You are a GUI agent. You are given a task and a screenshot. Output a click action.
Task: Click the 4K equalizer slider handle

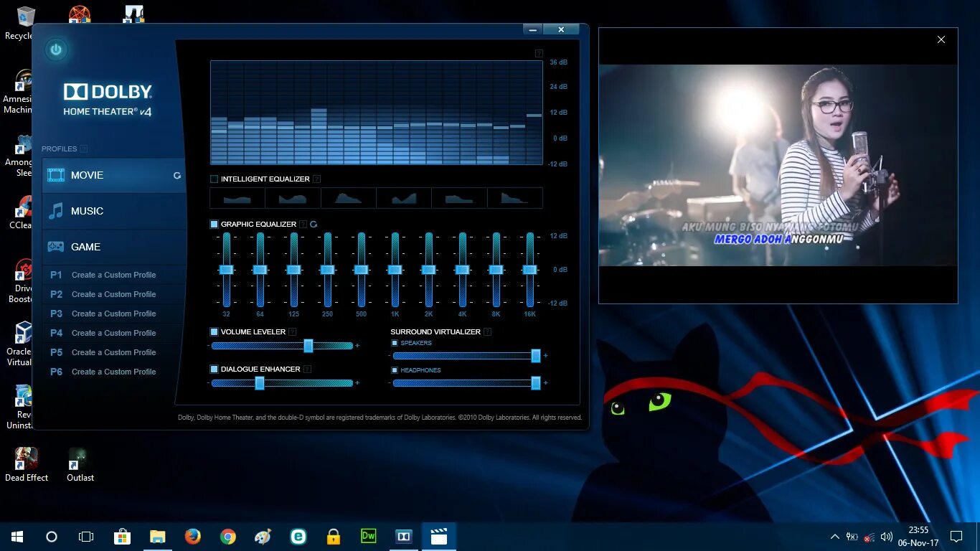click(x=462, y=270)
